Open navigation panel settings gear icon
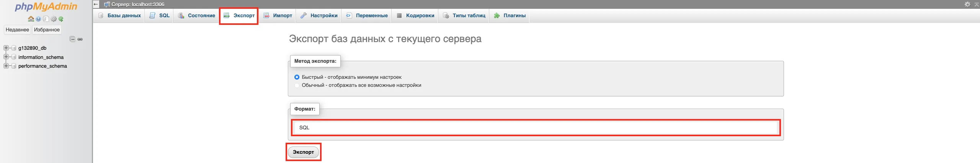This screenshot has height=163, width=980. (54, 19)
